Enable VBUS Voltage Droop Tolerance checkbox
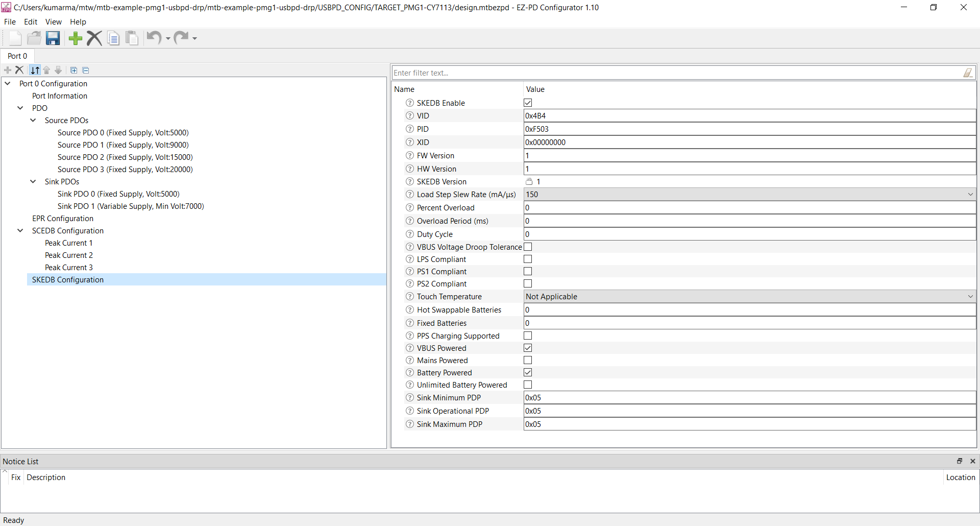 pos(528,247)
